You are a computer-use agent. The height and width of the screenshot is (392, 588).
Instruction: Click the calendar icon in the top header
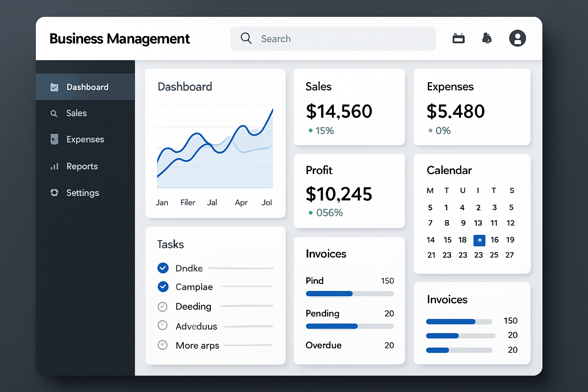pyautogui.click(x=458, y=38)
